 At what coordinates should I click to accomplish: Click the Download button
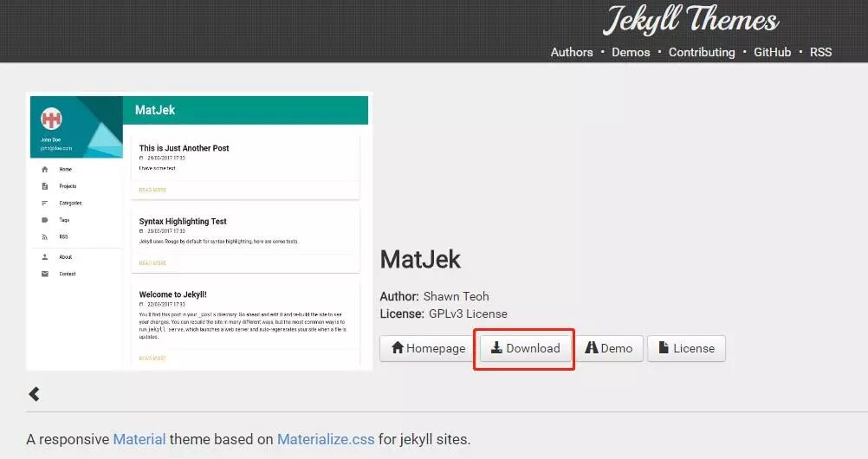click(x=525, y=348)
